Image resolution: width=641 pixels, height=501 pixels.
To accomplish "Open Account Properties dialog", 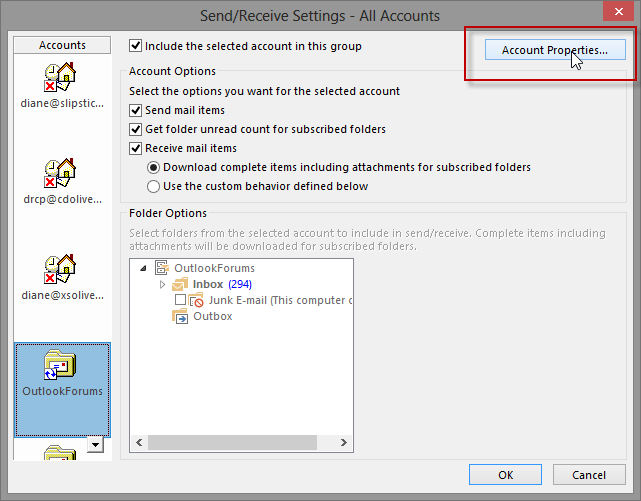I will click(x=554, y=50).
